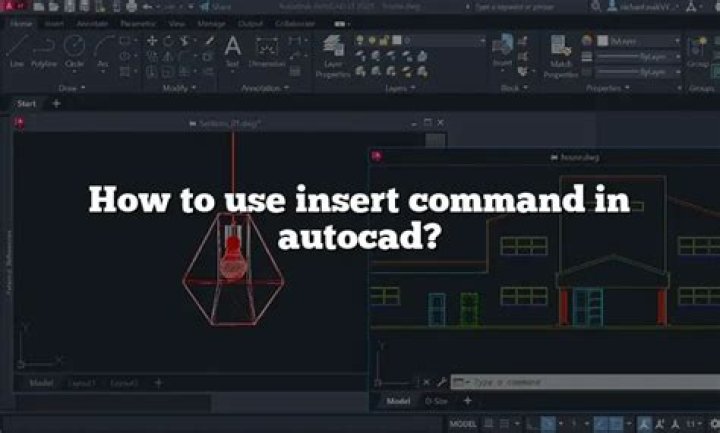Add a new layout in house.dwg window

467,401
